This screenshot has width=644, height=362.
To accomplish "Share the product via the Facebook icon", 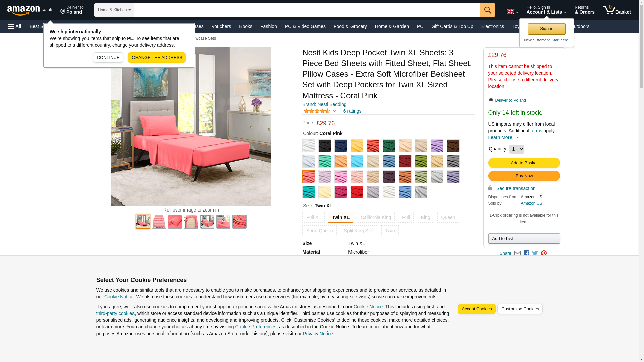I will coord(526,253).
